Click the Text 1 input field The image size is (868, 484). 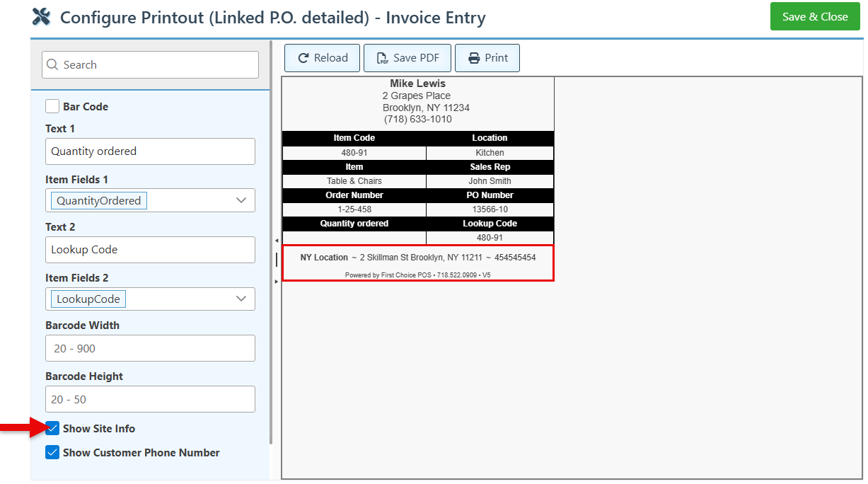[150, 151]
